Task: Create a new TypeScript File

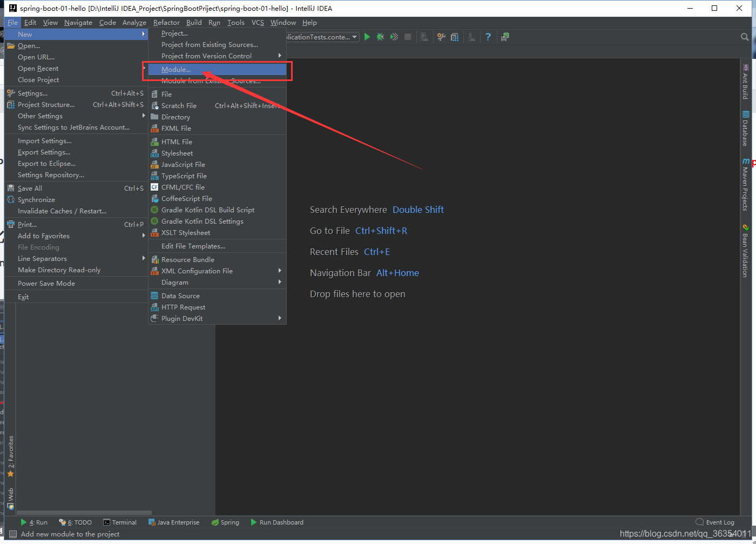Action: [x=218, y=176]
